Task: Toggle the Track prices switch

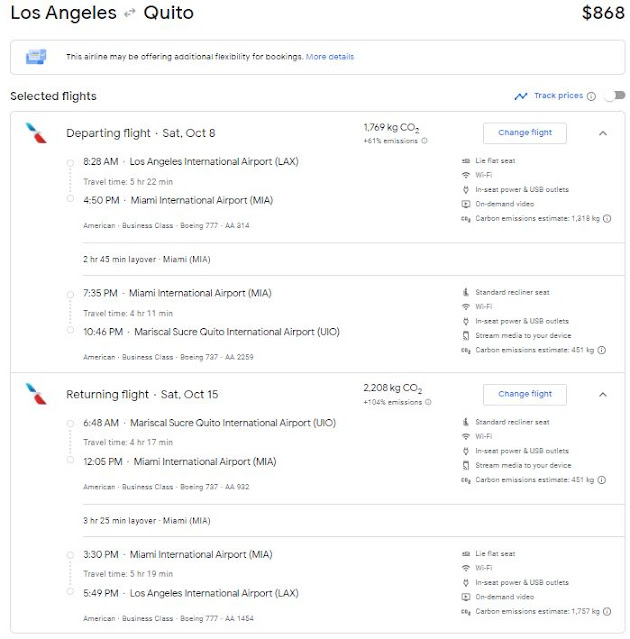Action: pyautogui.click(x=612, y=96)
